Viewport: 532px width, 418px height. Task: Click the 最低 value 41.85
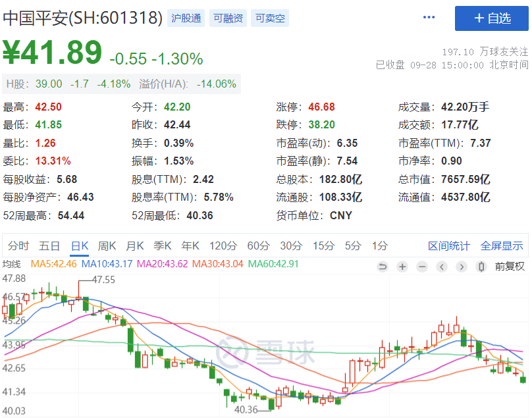(49, 125)
